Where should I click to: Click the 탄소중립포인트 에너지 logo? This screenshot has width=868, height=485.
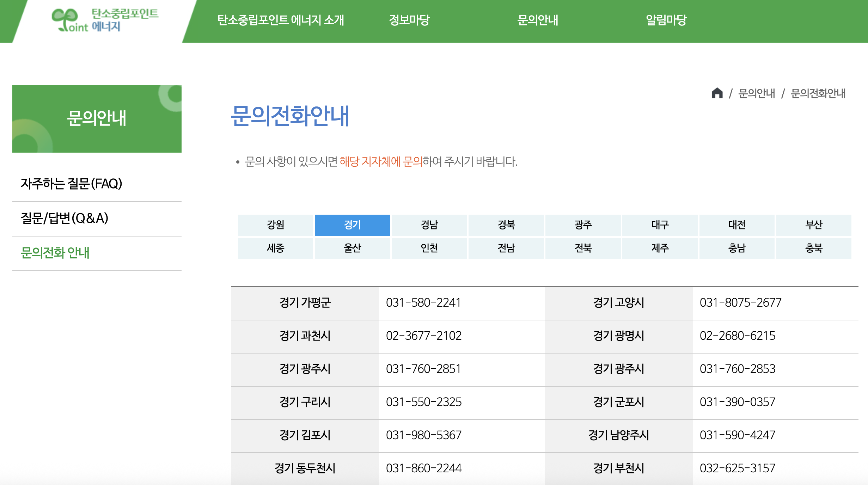click(x=105, y=20)
